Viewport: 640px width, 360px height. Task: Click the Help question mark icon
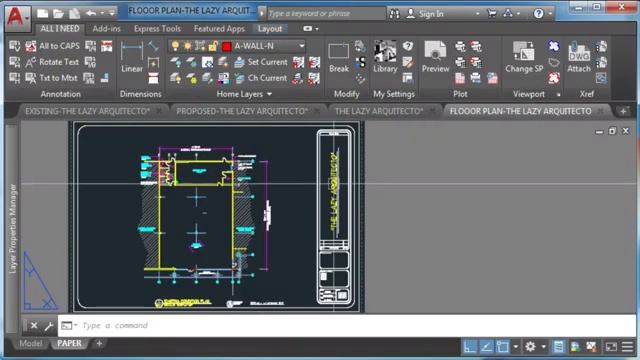point(538,13)
